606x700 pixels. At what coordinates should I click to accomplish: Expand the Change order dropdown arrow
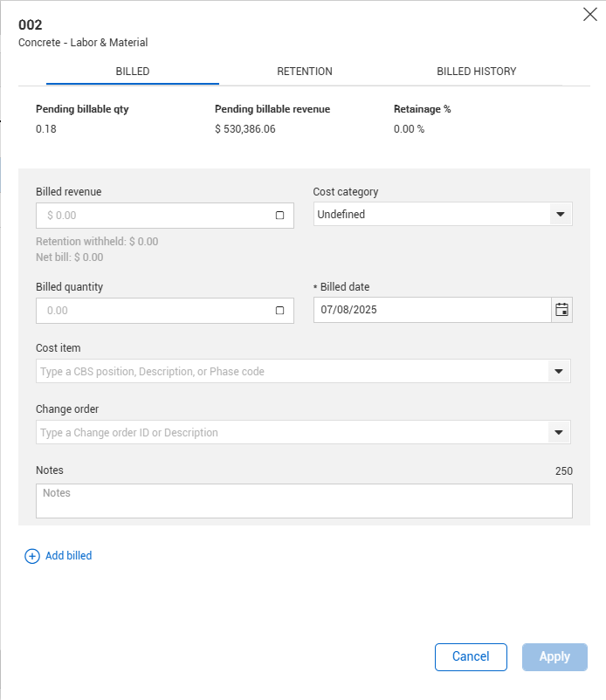click(x=559, y=433)
